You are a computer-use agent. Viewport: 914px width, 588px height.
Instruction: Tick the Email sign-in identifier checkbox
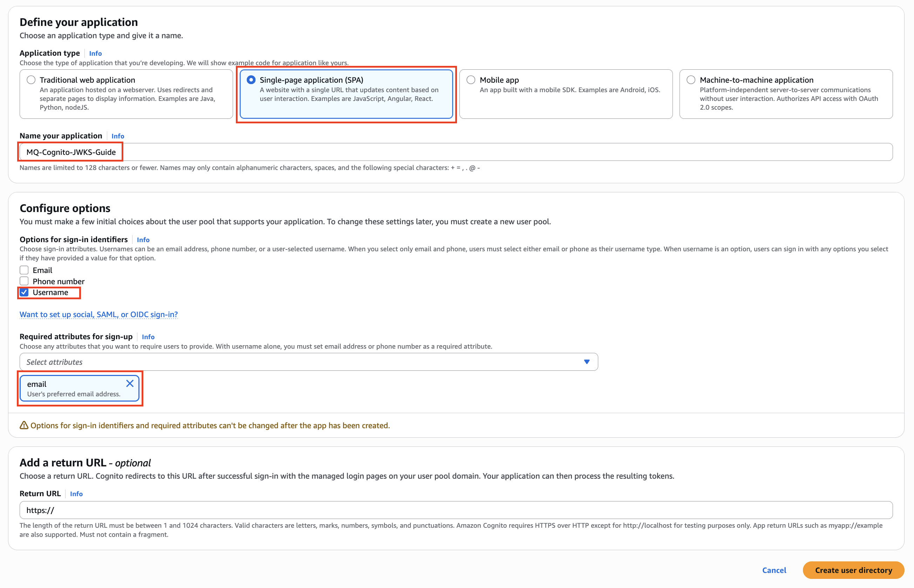pos(24,270)
